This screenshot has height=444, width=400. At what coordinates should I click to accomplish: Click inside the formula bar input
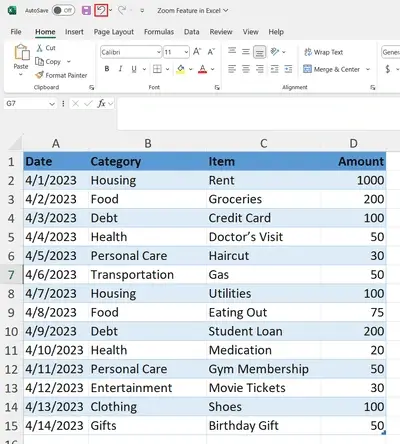pos(258,113)
